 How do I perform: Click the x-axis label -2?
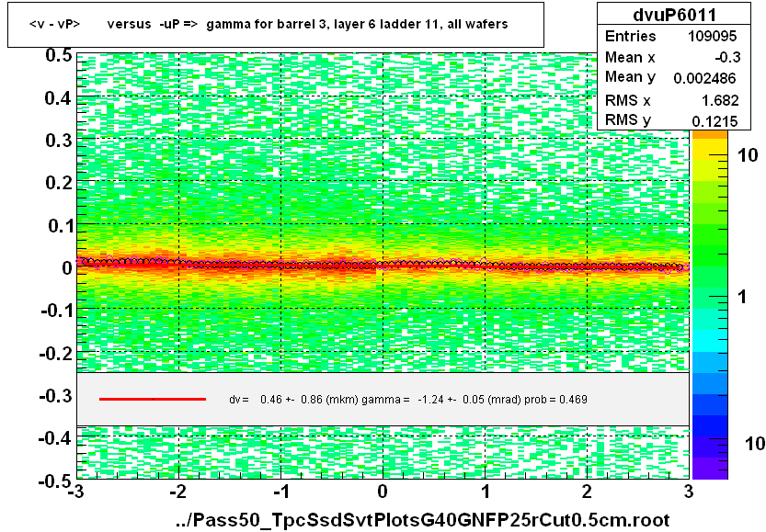(177, 492)
